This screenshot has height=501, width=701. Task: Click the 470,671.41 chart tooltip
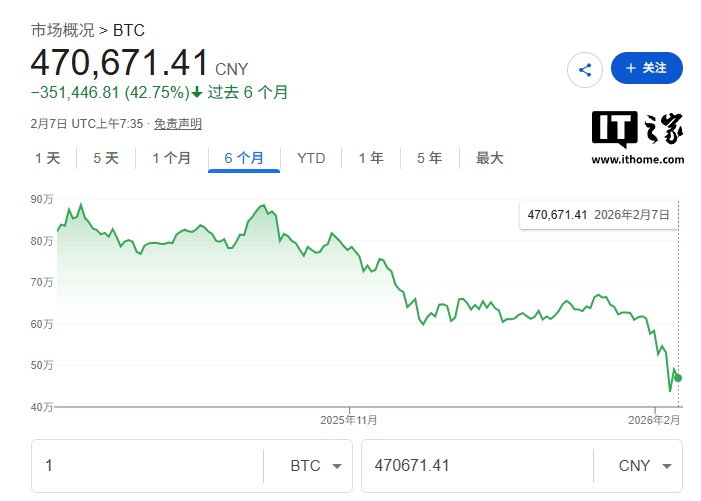click(x=598, y=215)
